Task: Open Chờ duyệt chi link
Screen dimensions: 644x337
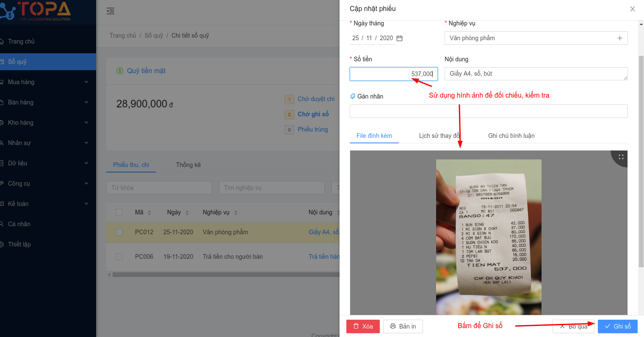Action: (x=316, y=99)
